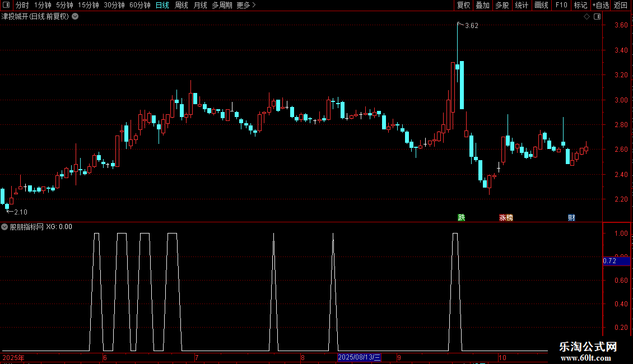Click the 叠加 overlay button
The height and width of the screenshot is (364, 633).
482,5
